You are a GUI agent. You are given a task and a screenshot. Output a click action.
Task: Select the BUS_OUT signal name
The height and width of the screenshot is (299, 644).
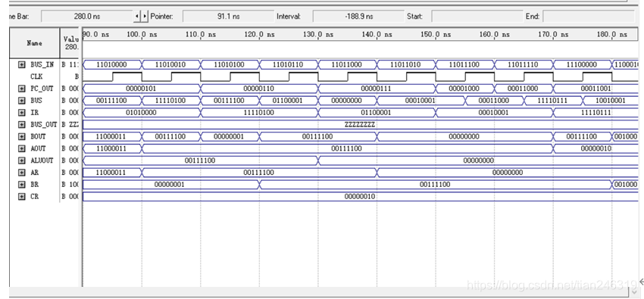[43, 124]
